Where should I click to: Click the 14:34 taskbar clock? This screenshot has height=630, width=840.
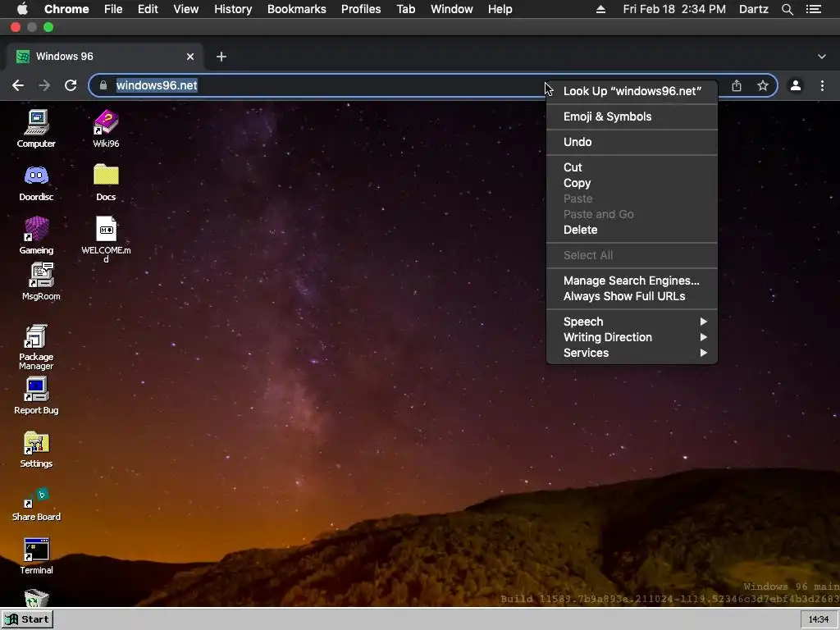tap(818, 619)
